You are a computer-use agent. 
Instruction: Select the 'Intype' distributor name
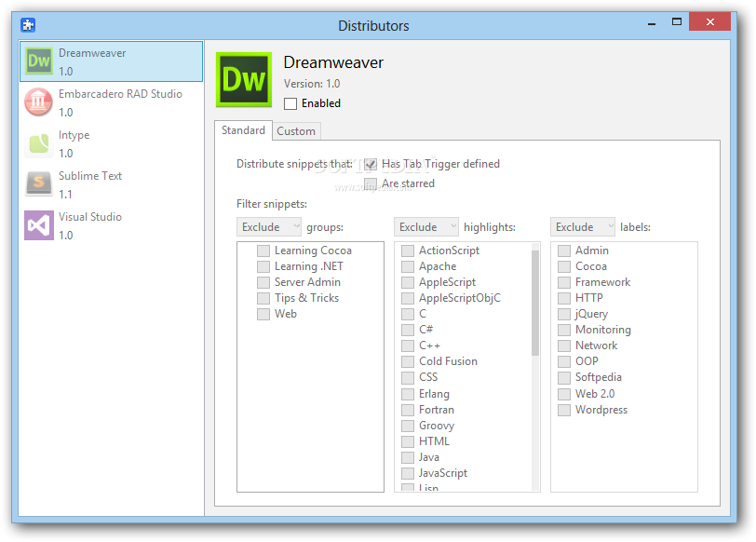[74, 135]
